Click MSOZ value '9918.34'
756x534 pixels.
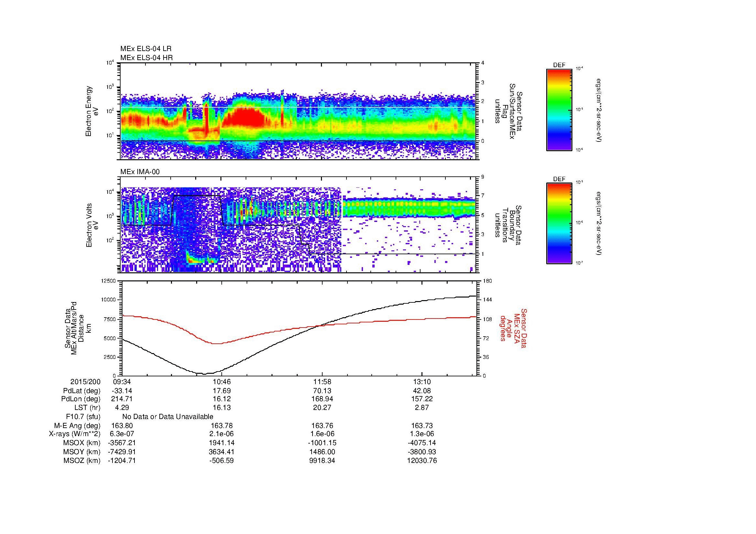pyautogui.click(x=322, y=461)
